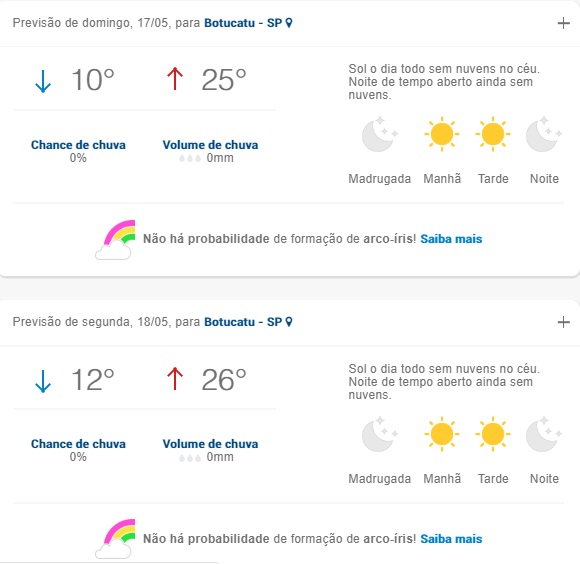This screenshot has width=580, height=564.
Task: Click Saiba mais link in Sunday rainbow notice
Action: (451, 239)
